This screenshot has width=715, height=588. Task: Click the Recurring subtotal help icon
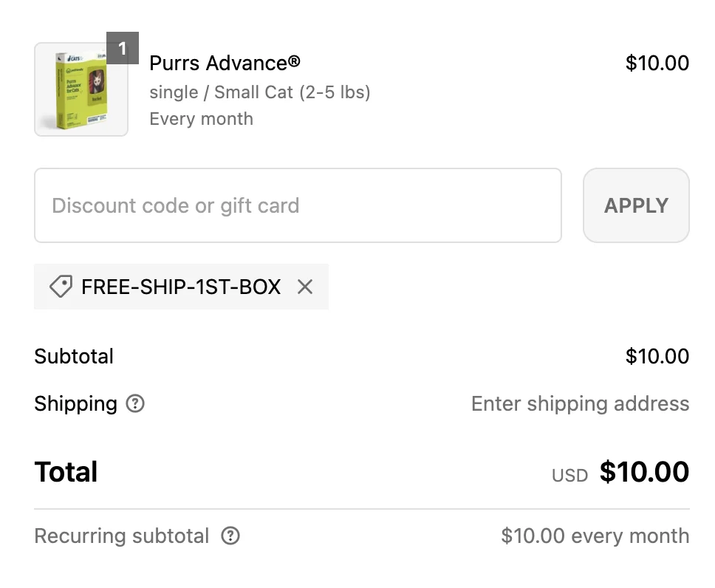tap(230, 536)
